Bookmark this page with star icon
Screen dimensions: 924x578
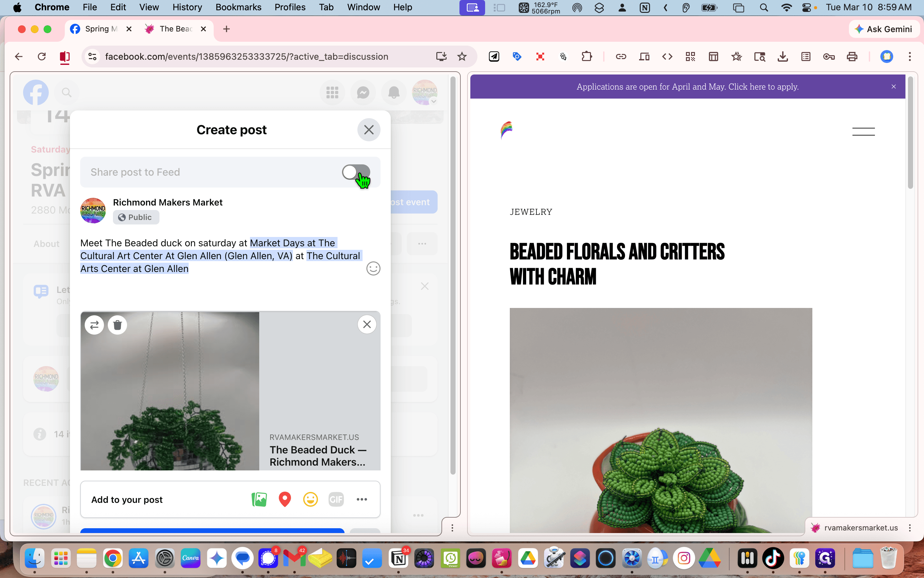pos(462,57)
